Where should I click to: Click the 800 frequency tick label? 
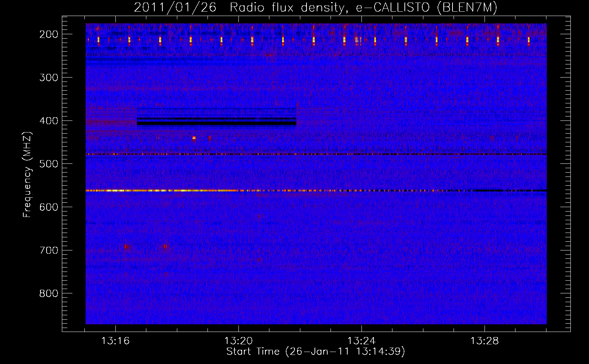click(48, 293)
